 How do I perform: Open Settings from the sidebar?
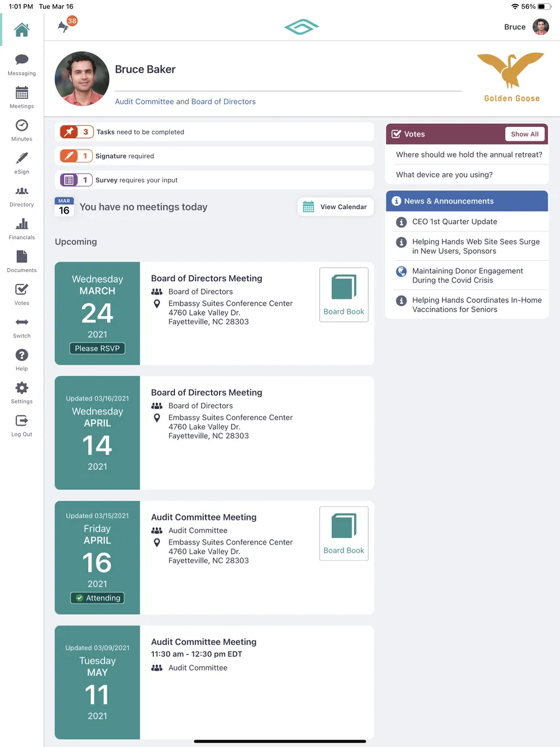[x=22, y=393]
